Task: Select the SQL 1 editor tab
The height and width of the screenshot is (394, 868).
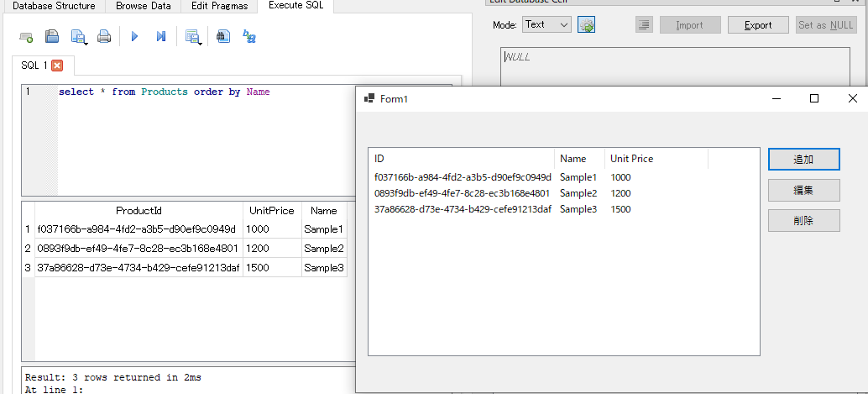Action: 42,66
